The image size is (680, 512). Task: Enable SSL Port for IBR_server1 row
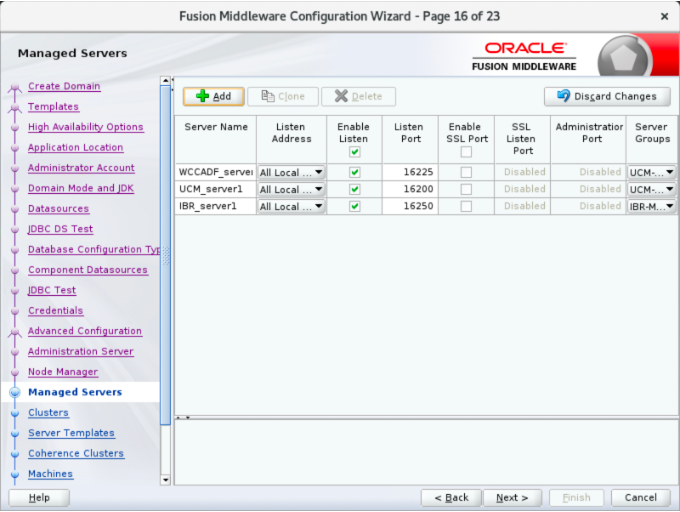pos(466,206)
